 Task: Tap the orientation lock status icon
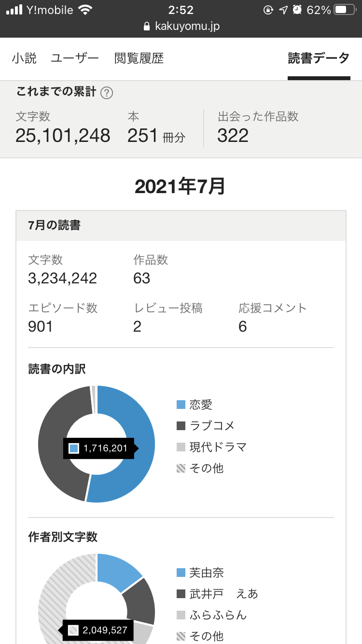click(268, 10)
